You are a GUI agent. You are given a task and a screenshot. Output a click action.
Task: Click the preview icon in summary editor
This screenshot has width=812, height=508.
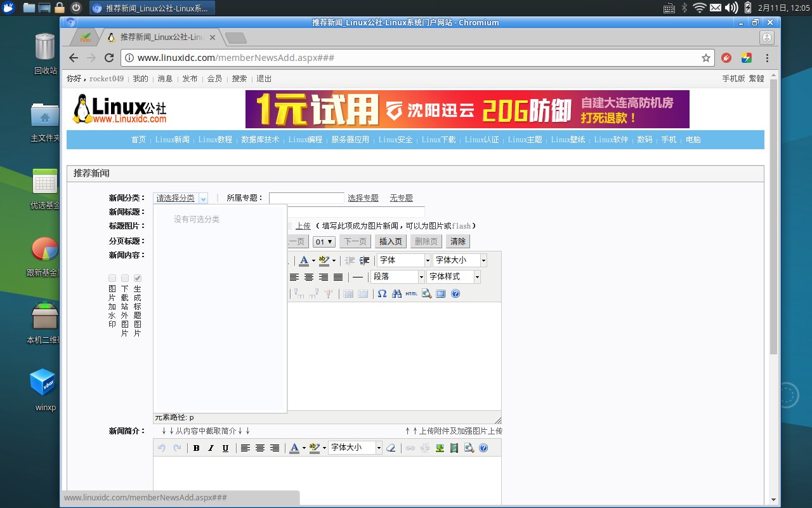click(469, 448)
